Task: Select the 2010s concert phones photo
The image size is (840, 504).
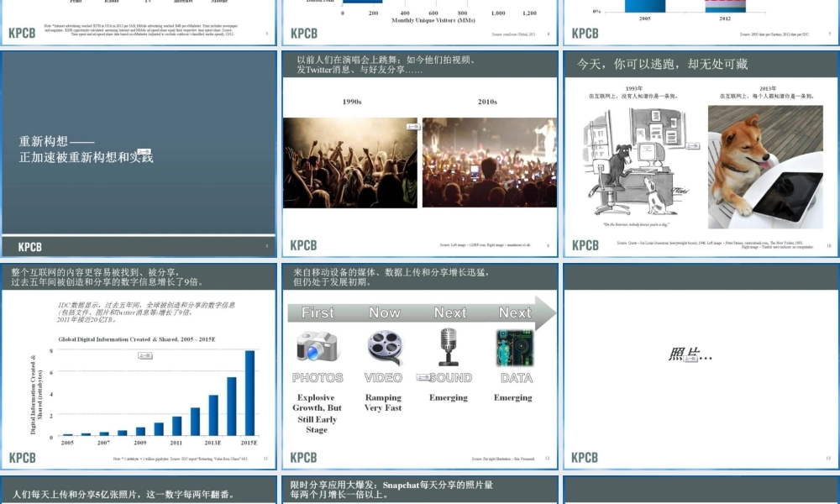Action: point(490,162)
